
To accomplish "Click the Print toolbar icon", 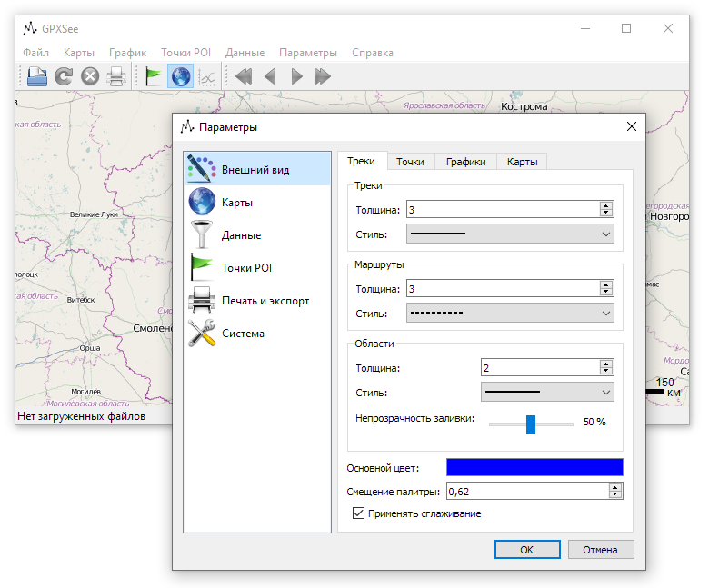I will 116,76.
